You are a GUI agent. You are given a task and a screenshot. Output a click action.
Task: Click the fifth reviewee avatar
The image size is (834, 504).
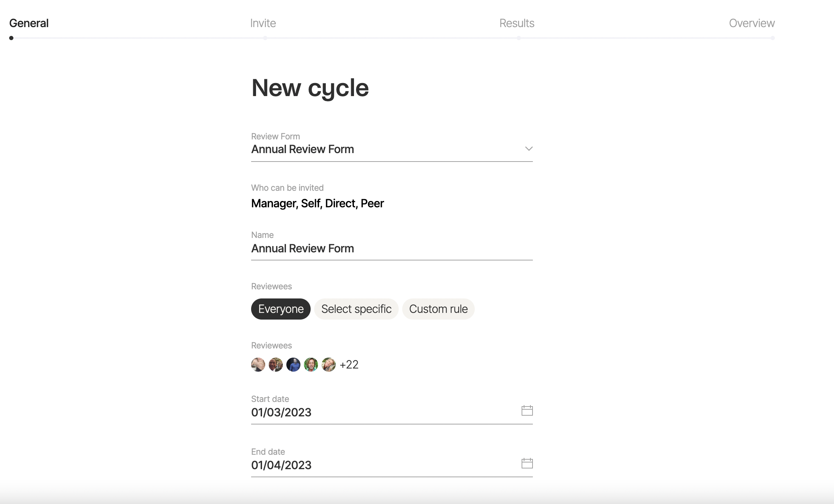point(329,365)
